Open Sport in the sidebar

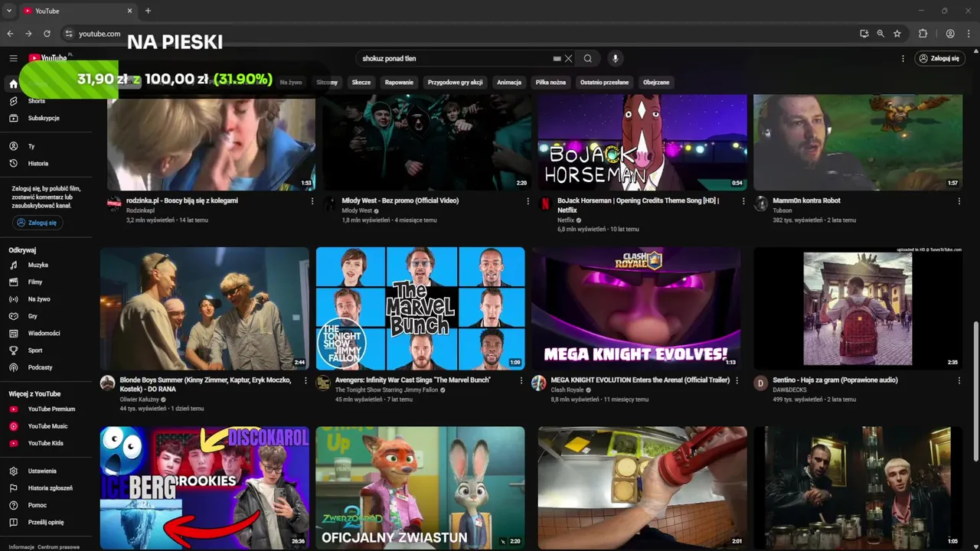35,350
